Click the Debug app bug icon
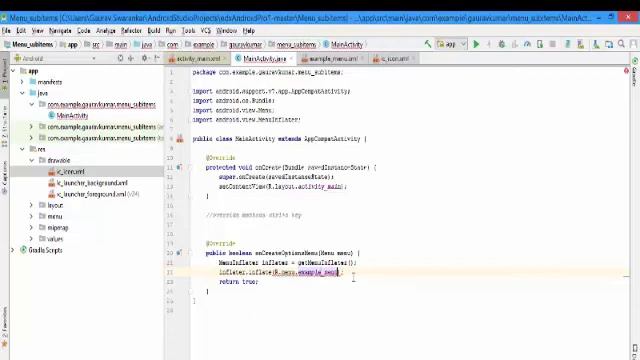640x360 pixels. click(x=502, y=44)
